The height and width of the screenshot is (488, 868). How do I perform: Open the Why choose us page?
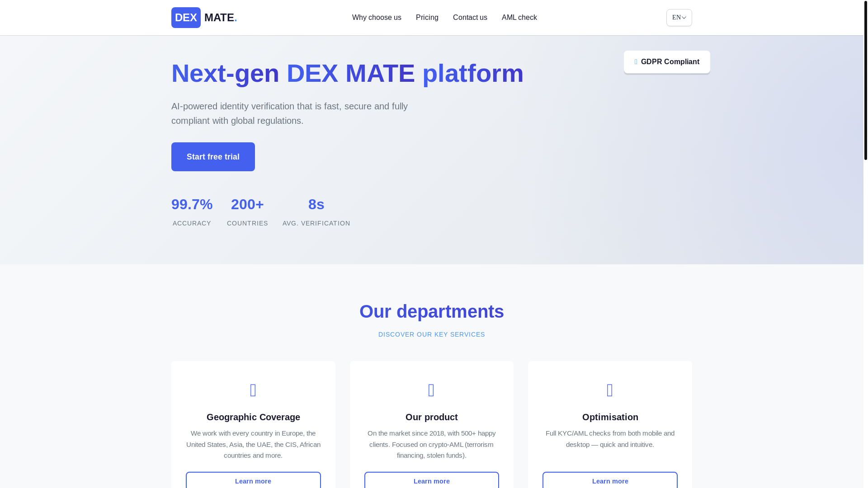[377, 18]
